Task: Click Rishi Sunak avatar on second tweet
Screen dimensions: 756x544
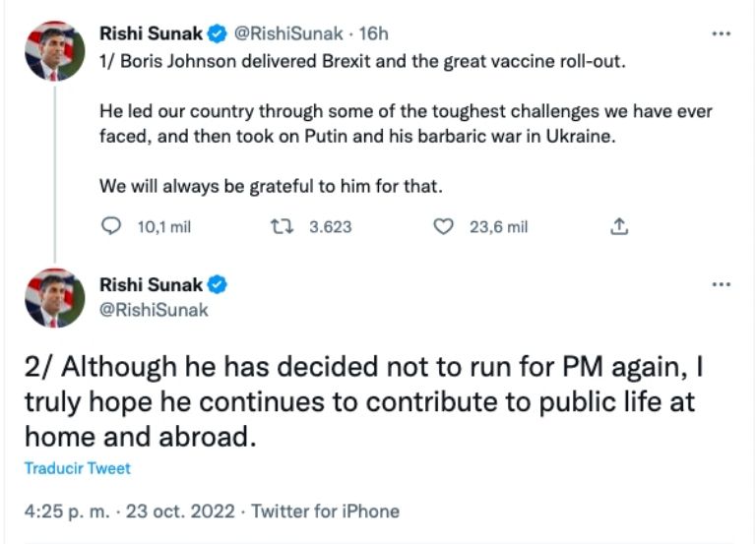Action: pos(54,296)
